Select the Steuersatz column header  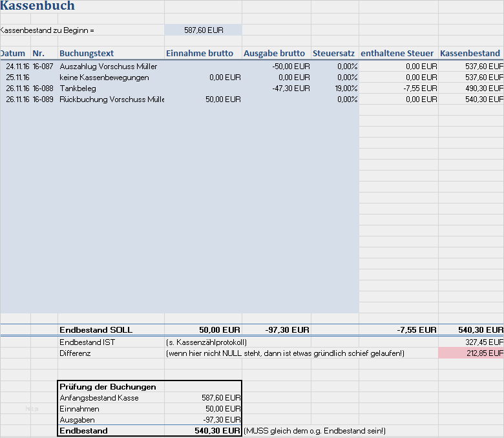pyautogui.click(x=335, y=54)
